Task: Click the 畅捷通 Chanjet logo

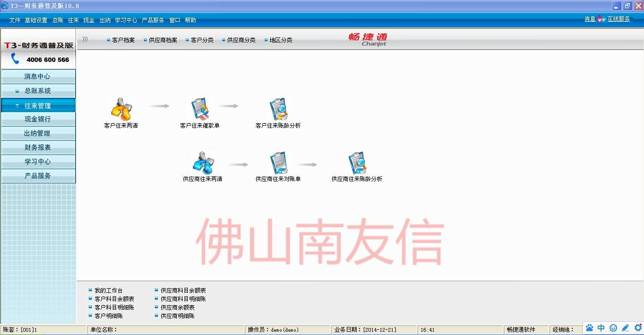Action: point(368,40)
